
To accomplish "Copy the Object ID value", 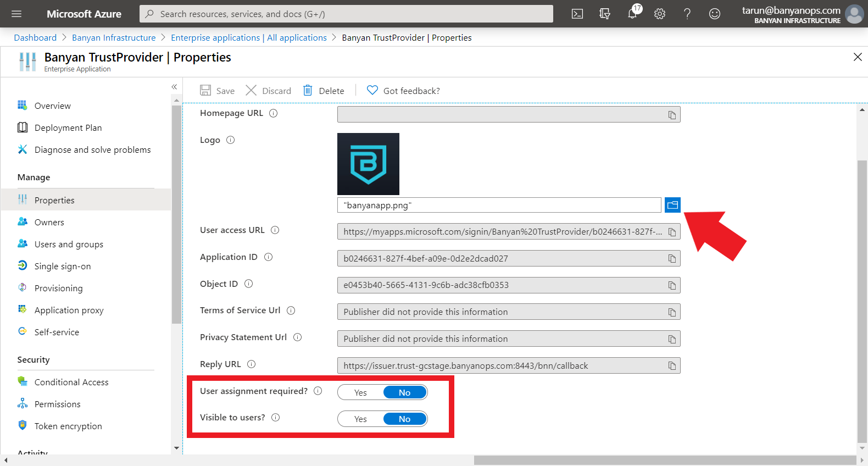I will [x=672, y=285].
